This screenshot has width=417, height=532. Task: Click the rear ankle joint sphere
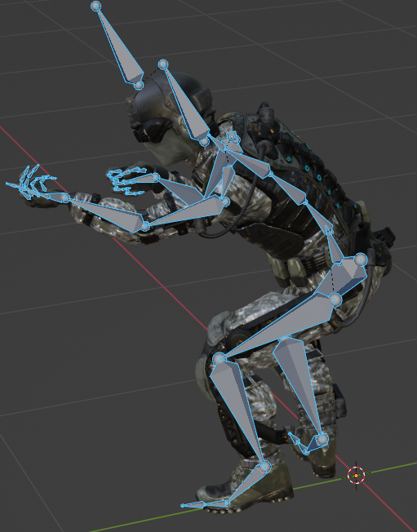[322, 439]
